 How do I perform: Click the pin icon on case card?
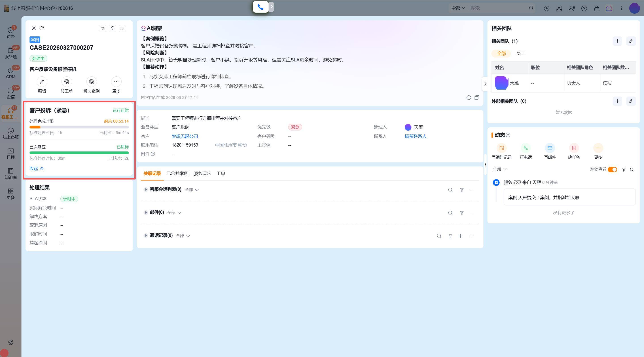[103, 28]
